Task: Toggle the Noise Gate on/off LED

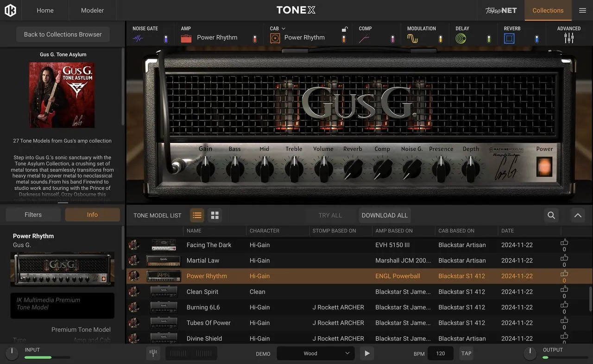Action: point(166,39)
